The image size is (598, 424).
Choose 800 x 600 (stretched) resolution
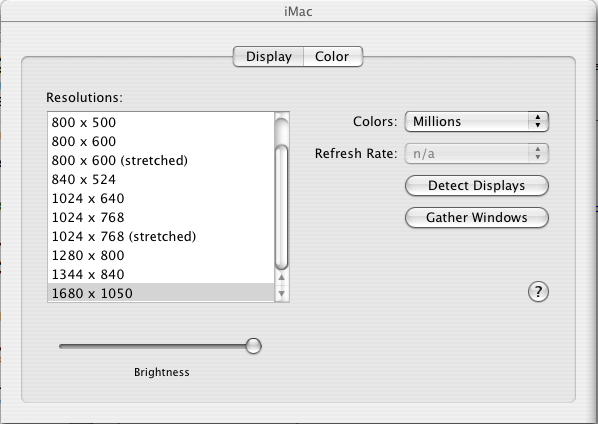click(x=161, y=161)
